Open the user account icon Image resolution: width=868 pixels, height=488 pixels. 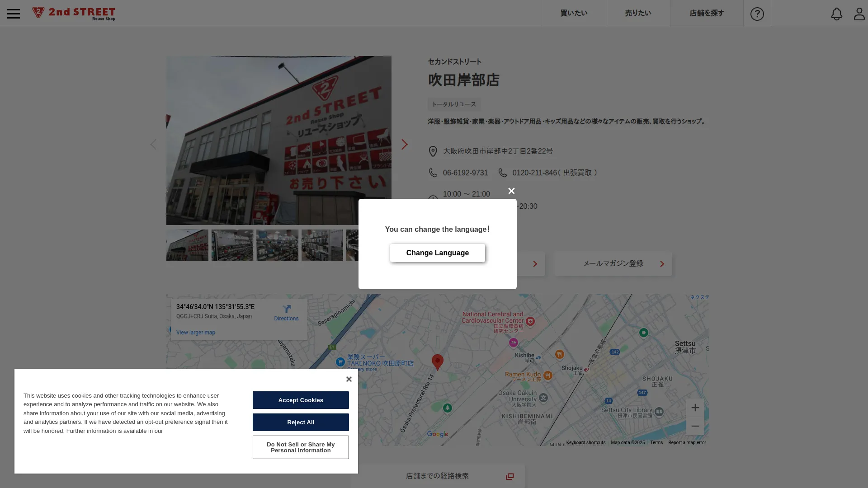[859, 14]
